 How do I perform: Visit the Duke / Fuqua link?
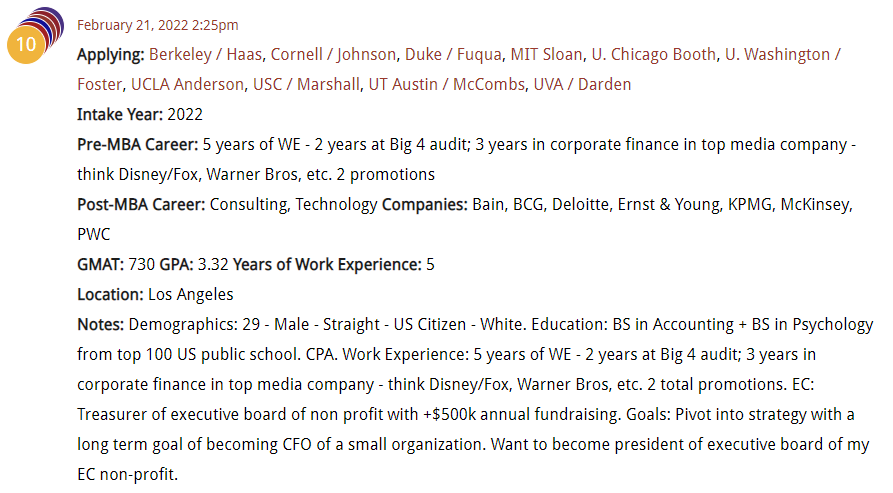point(453,55)
